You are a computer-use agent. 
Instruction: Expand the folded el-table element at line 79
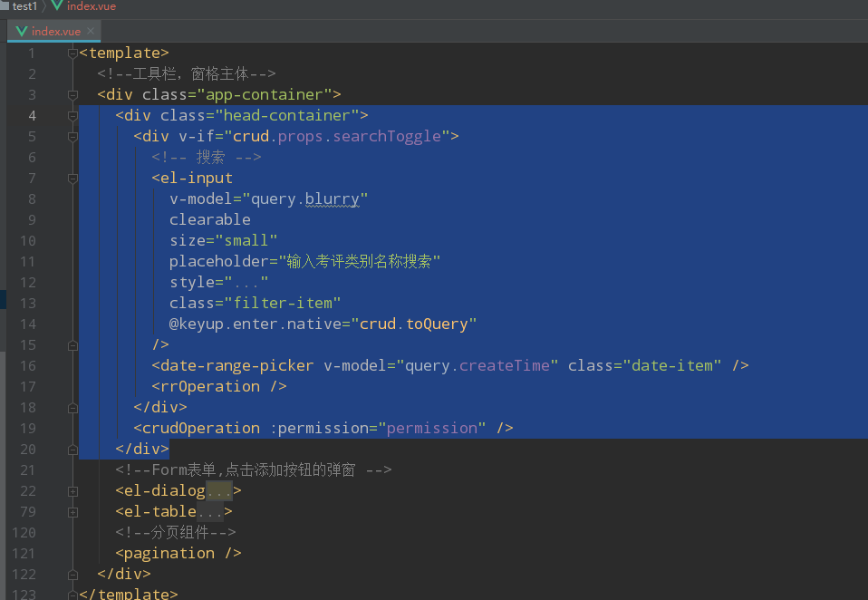(73, 510)
